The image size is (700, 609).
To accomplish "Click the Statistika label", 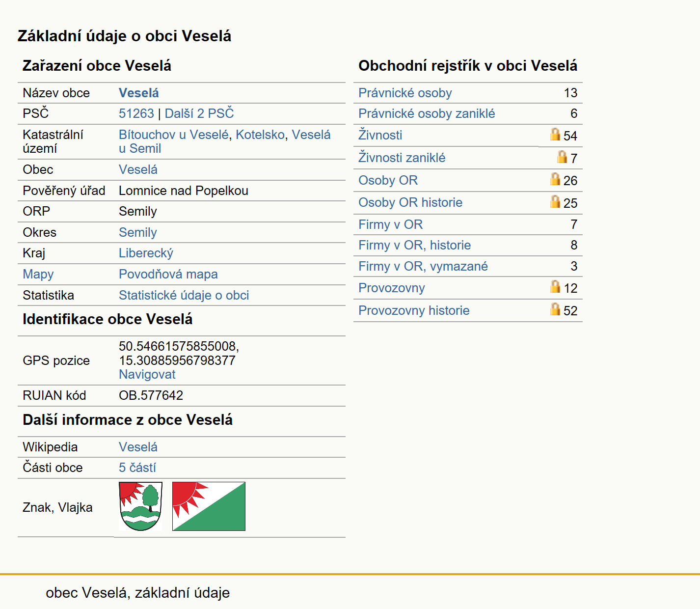I will [x=48, y=295].
